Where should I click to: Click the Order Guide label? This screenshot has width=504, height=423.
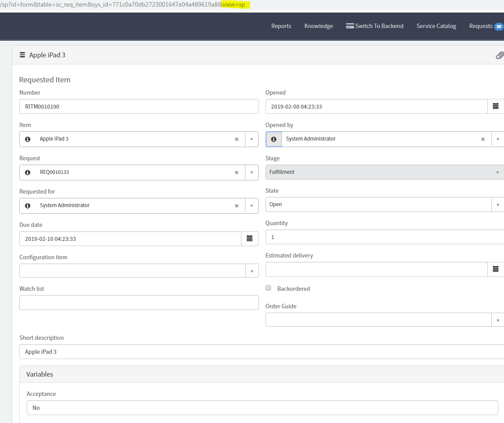pos(281,306)
